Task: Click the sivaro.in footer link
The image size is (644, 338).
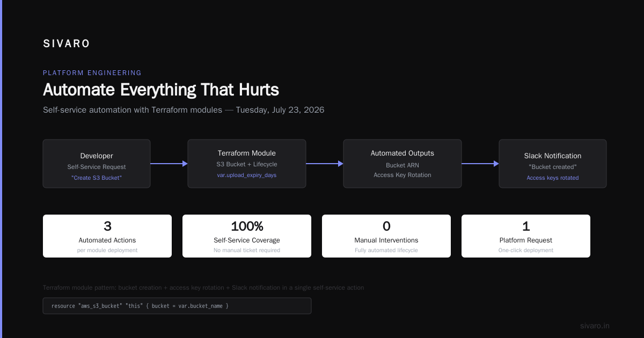Action: [x=595, y=326]
